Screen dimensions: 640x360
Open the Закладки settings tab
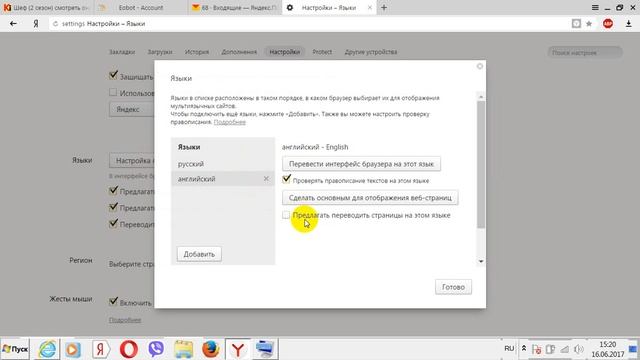coord(122,52)
